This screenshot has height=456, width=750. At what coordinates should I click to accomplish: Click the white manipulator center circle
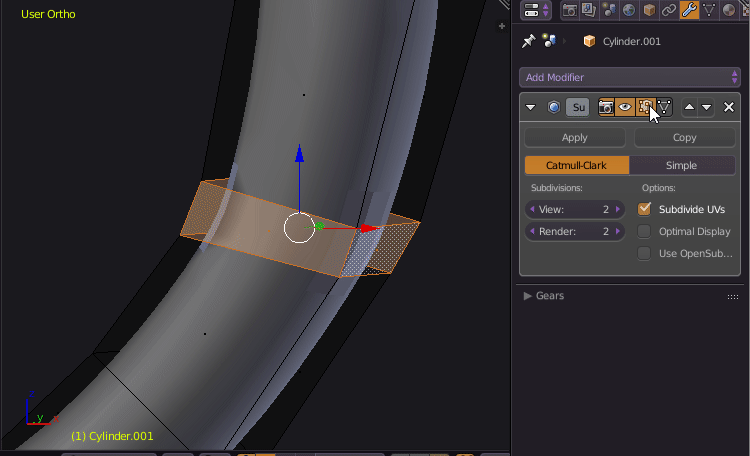[x=299, y=228]
